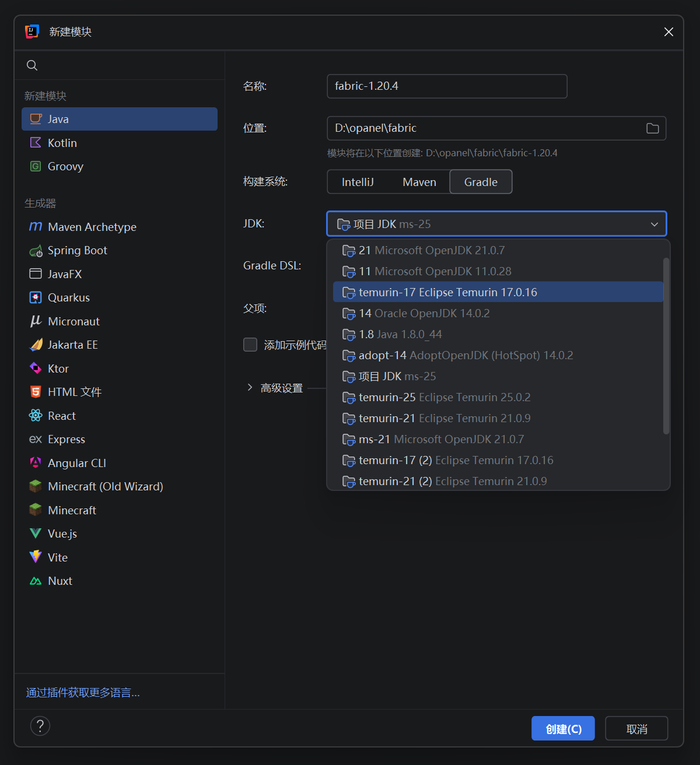
Task: Click the Nuxt mountain icon
Action: point(36,581)
